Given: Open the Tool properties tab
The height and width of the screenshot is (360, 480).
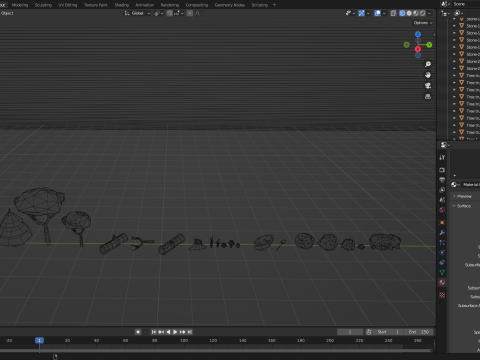Looking at the screenshot, I should pyautogui.click(x=442, y=157).
